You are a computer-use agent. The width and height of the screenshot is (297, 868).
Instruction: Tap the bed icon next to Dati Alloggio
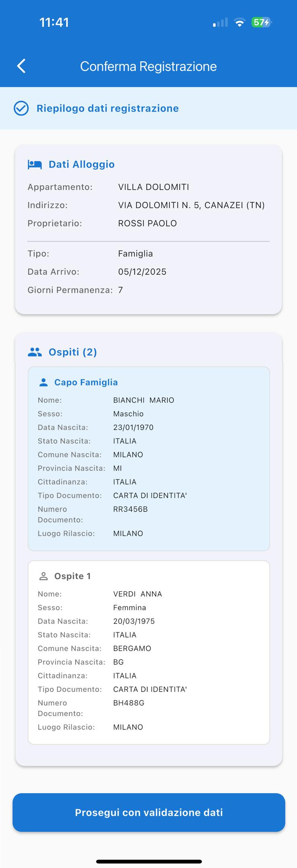(x=35, y=164)
